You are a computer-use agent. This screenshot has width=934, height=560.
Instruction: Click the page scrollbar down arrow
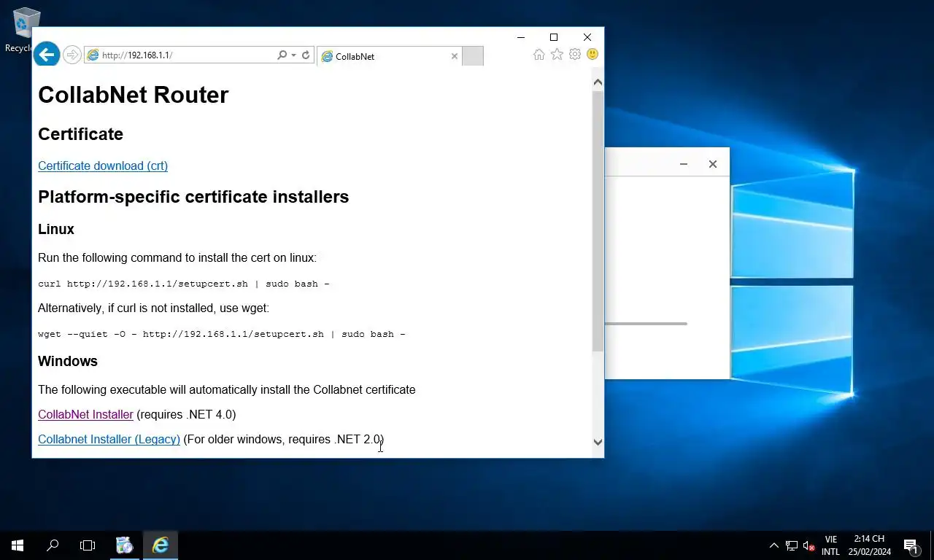[598, 442]
